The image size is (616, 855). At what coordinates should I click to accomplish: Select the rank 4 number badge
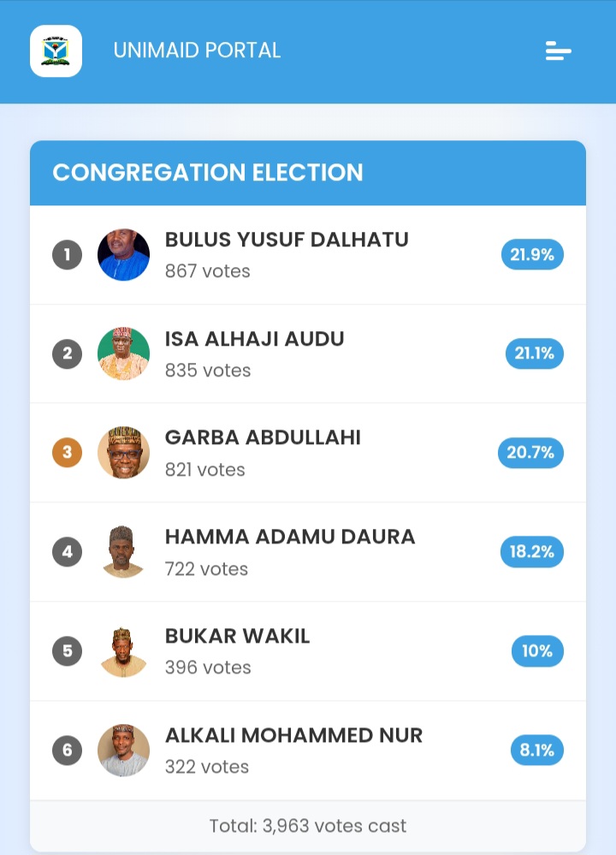(x=67, y=552)
